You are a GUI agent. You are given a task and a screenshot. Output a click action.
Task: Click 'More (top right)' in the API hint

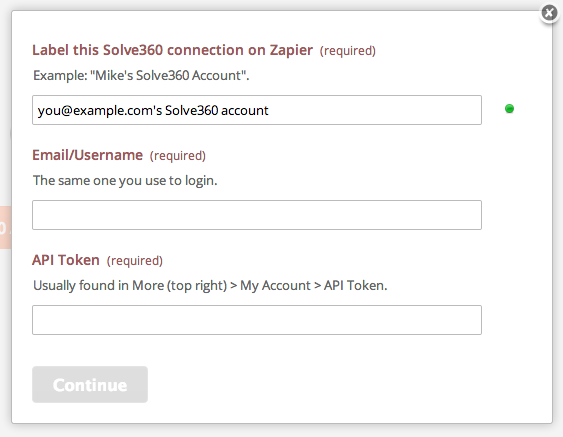click(x=180, y=285)
